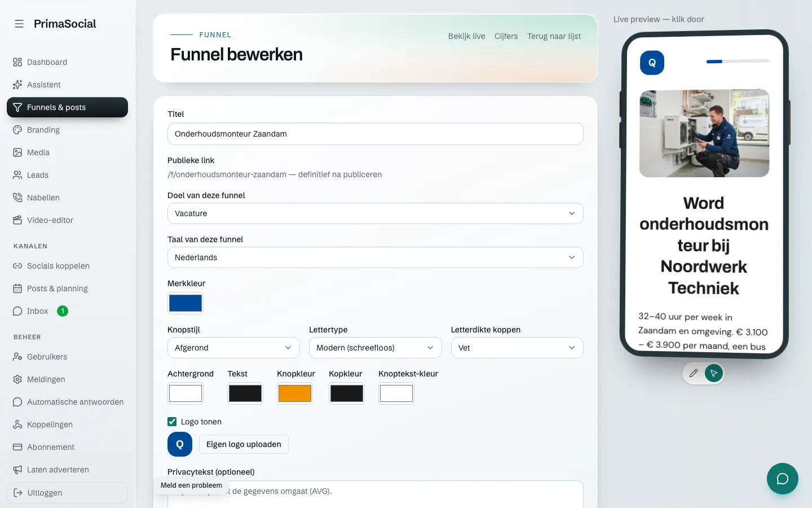The image size is (812, 508).
Task: Click the Posts & planning calendar icon
Action: 17,288
